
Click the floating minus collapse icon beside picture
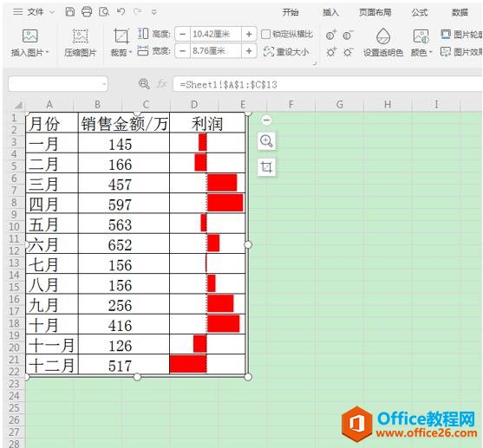tap(266, 120)
